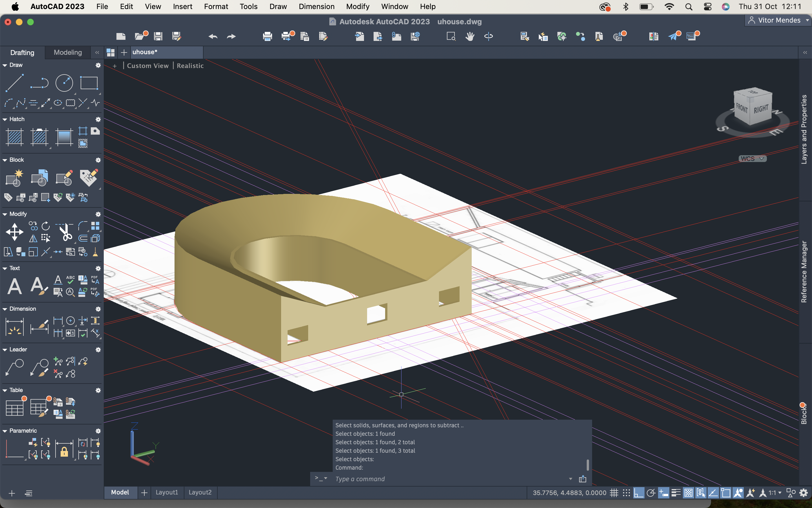Viewport: 812px width, 508px height.
Task: Select the Rotate tool in Modify panel
Action: (46, 226)
